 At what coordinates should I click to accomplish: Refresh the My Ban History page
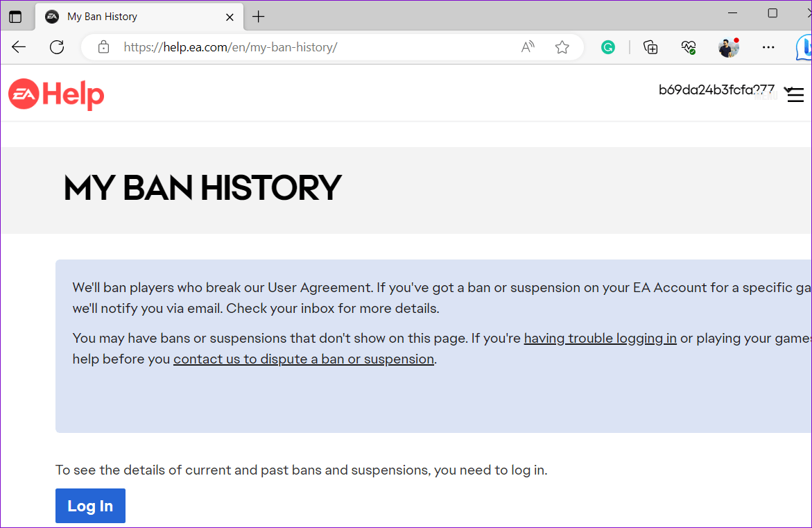pos(57,47)
